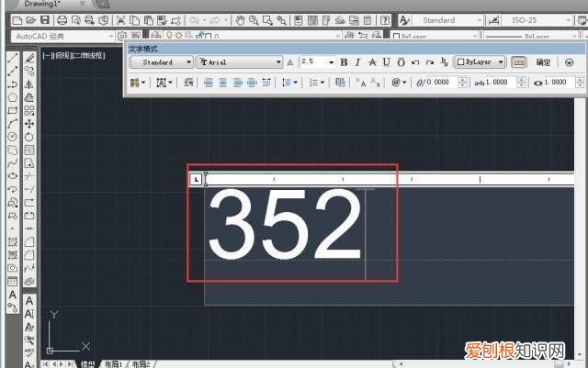Screen dimensions: 588x368
Task: Select the Line draw tool
Action: pyautogui.click(x=12, y=57)
